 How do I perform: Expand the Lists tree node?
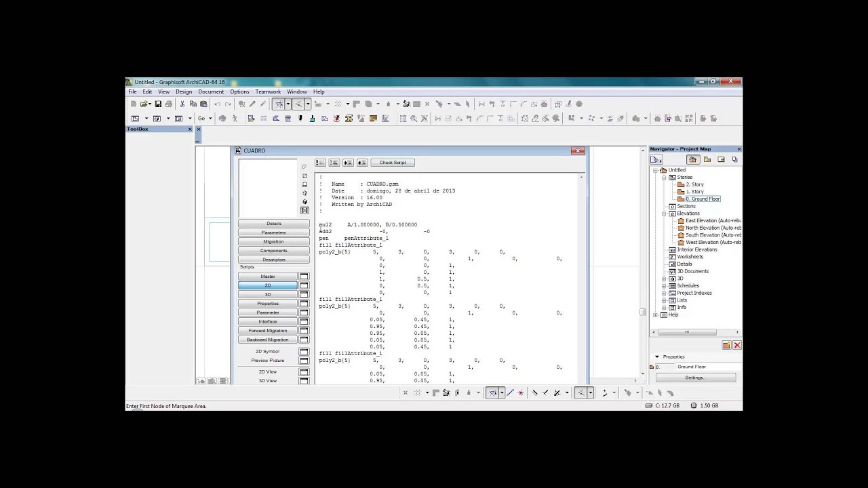click(665, 300)
